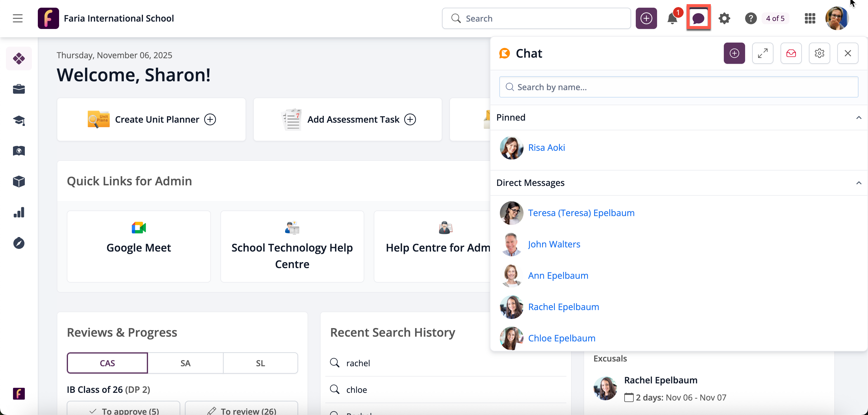Viewport: 868px width, 415px height.
Task: Expand chat panel to full screen
Action: [763, 53]
